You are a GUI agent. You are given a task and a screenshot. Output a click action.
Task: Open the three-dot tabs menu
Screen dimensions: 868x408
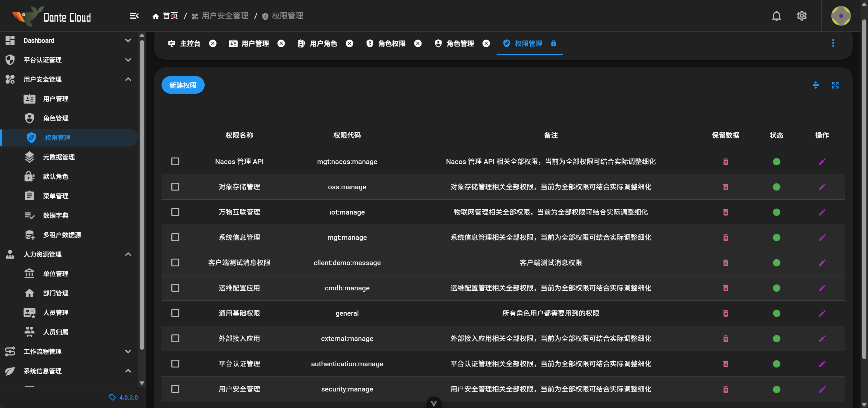click(833, 43)
